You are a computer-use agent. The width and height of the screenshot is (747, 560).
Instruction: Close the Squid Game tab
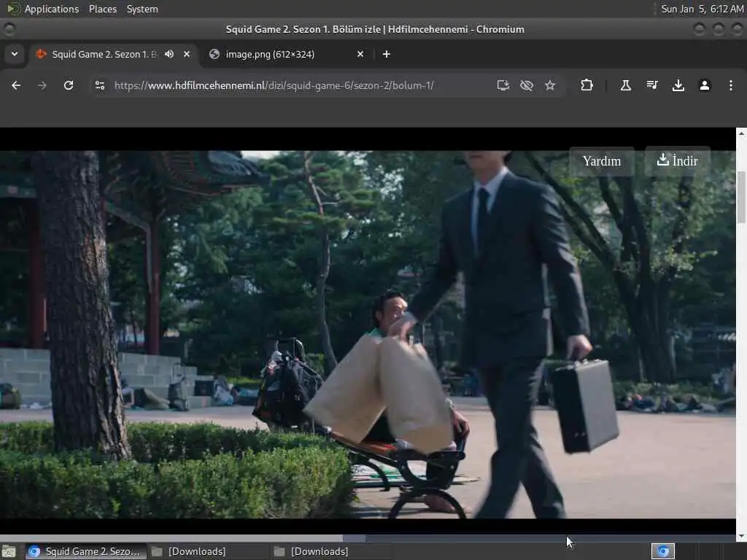tap(187, 54)
